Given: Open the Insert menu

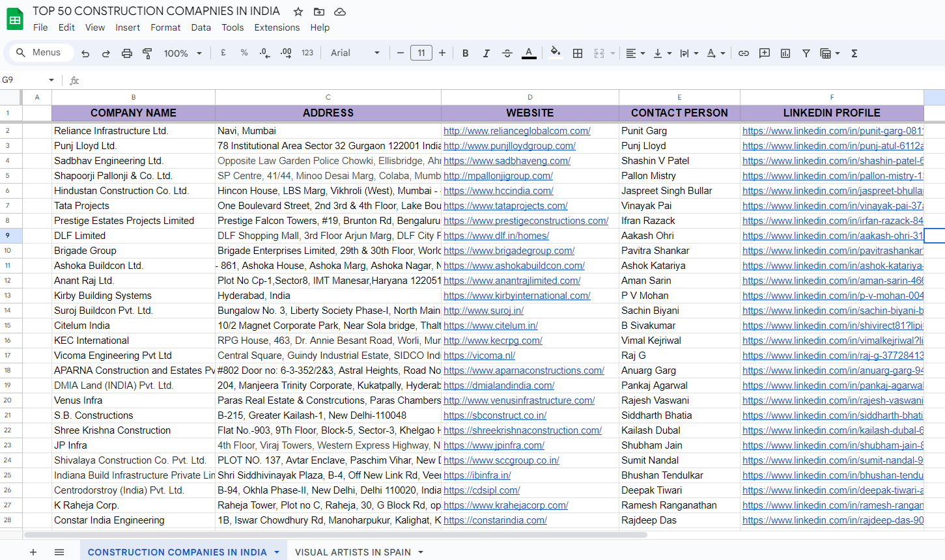Looking at the screenshot, I should 128,27.
